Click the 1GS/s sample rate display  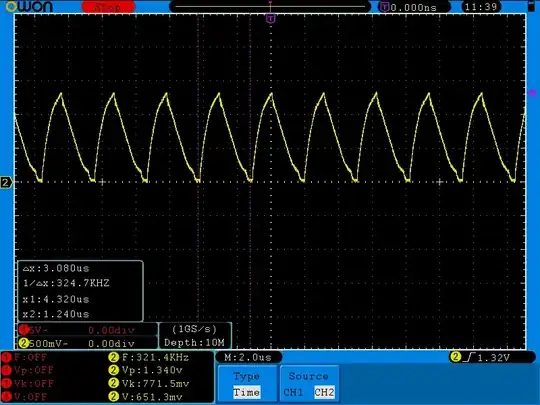[x=195, y=329]
